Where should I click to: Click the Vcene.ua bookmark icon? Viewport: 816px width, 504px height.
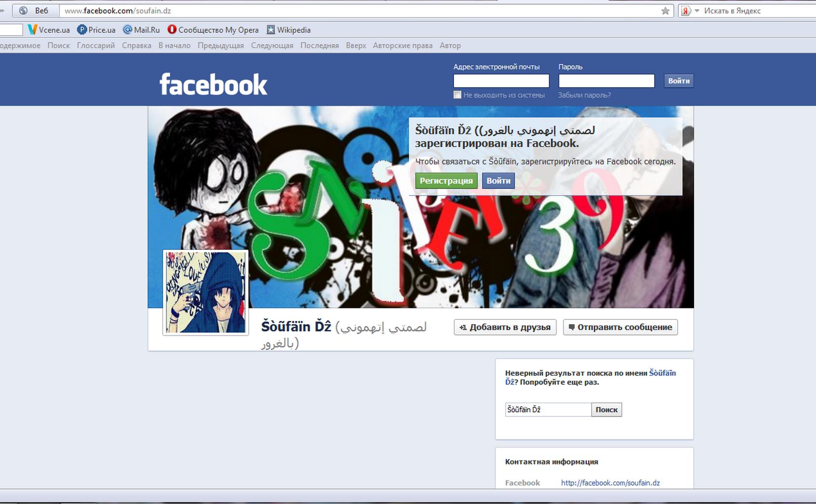(x=32, y=30)
